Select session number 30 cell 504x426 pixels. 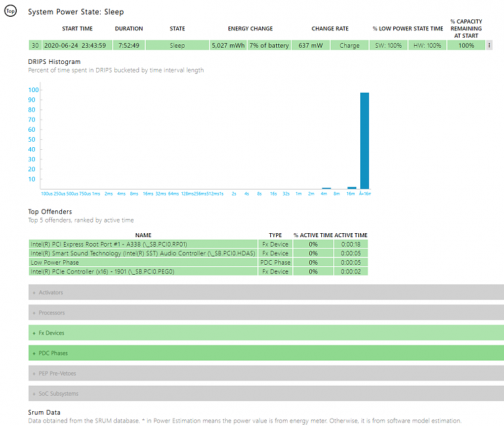pyautogui.click(x=35, y=45)
